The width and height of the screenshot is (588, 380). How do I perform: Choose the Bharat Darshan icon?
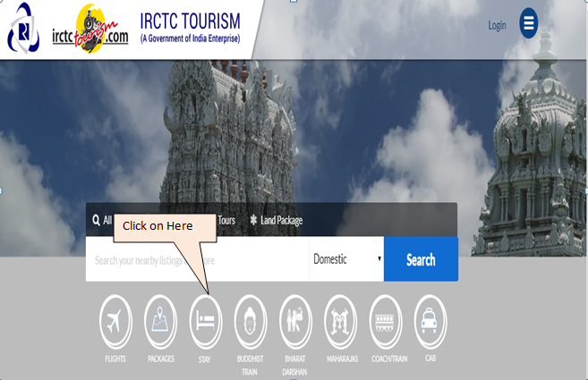coord(294,322)
